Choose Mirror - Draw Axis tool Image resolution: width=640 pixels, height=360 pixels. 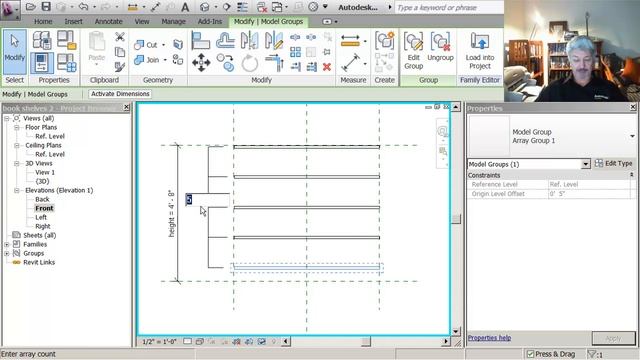click(x=274, y=41)
